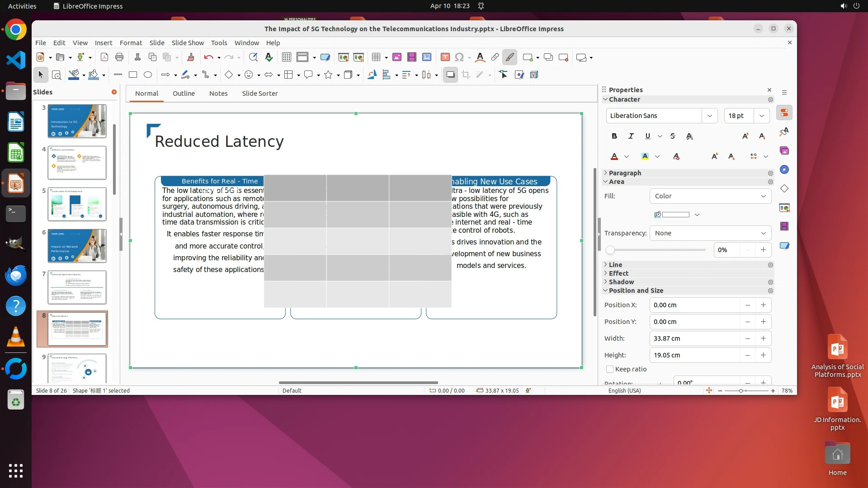Open the Slide Show menu
868x488 pixels.
click(188, 43)
